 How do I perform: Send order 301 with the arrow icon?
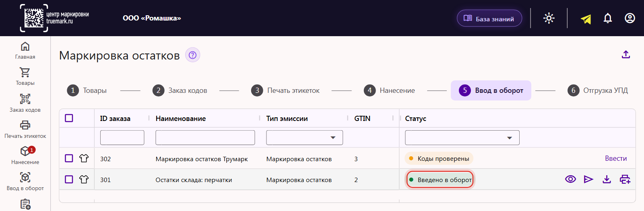(x=588, y=179)
